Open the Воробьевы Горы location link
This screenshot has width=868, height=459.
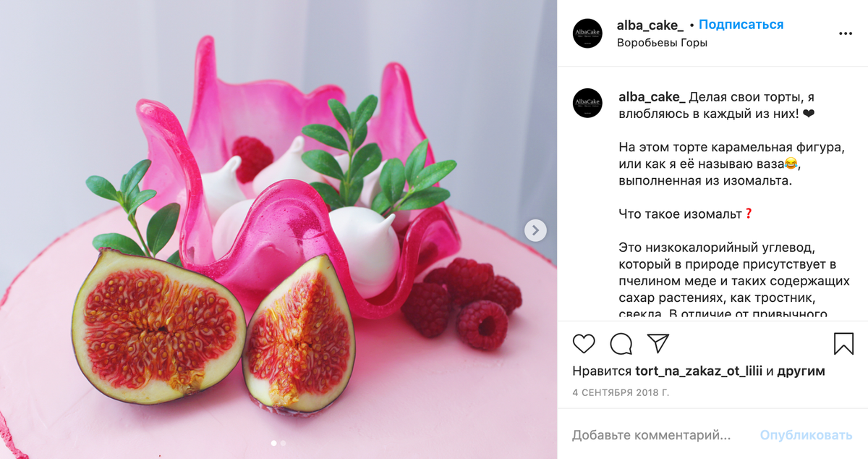(x=662, y=43)
